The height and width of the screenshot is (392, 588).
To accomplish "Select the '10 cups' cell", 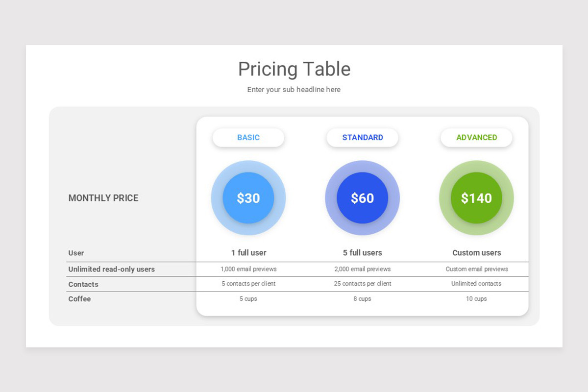I will (x=476, y=299).
